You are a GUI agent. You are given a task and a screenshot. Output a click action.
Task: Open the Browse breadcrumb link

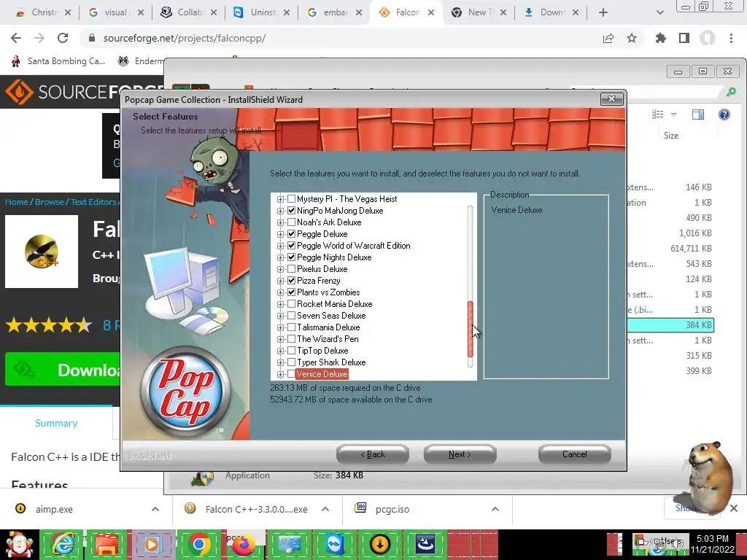click(50, 202)
